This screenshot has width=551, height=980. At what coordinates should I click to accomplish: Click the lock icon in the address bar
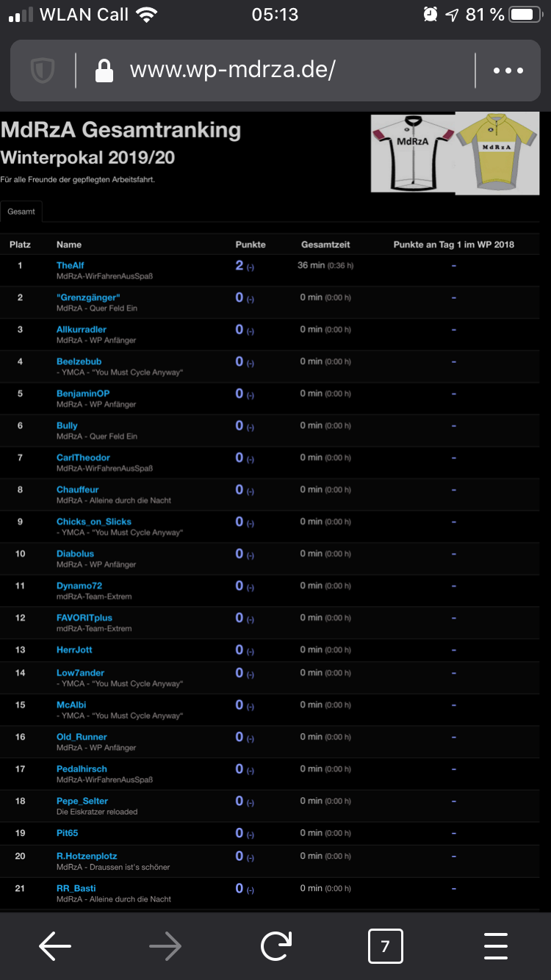click(x=105, y=71)
